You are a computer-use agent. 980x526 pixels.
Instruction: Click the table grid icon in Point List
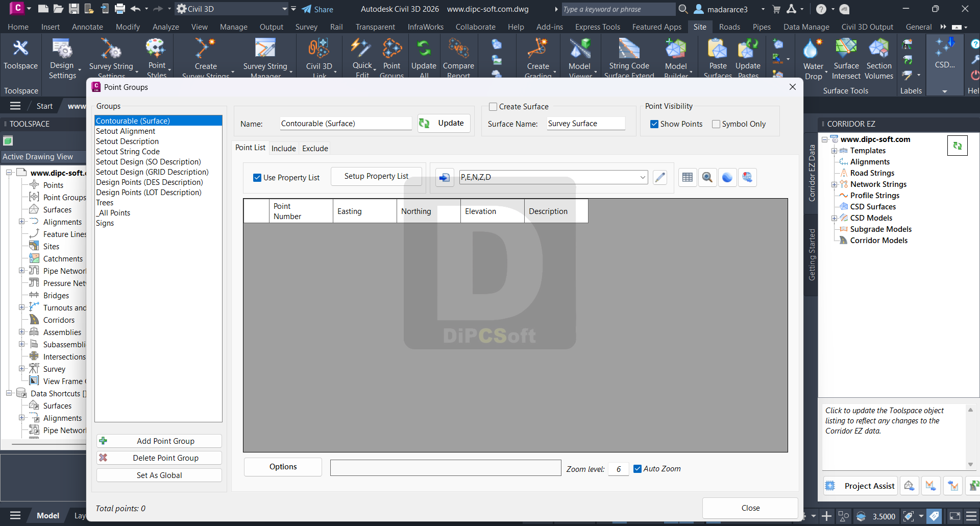click(688, 177)
